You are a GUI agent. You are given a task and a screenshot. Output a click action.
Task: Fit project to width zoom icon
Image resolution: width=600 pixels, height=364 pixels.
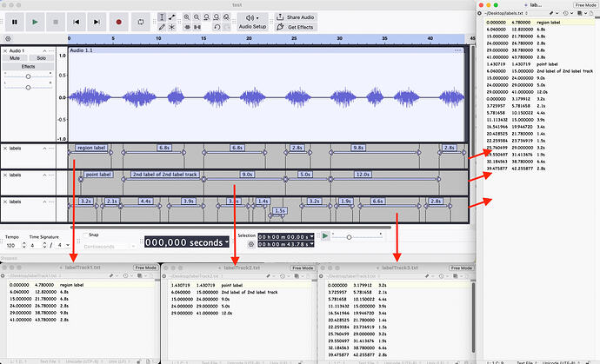(217, 17)
